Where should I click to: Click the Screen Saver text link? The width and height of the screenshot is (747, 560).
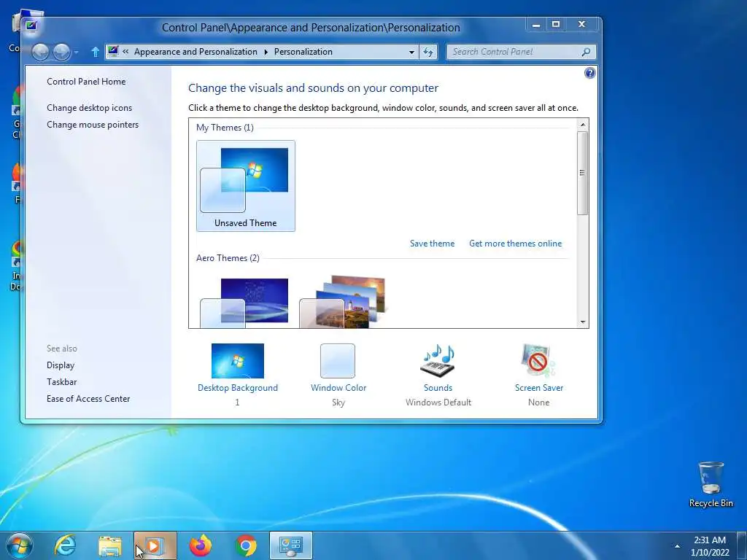click(539, 388)
